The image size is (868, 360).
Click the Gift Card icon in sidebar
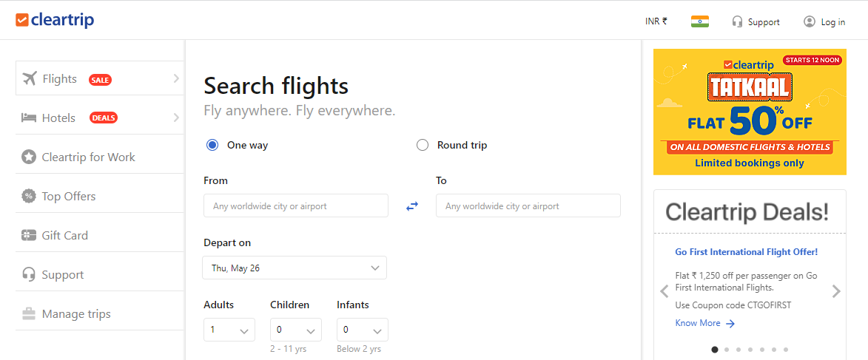[x=29, y=235]
